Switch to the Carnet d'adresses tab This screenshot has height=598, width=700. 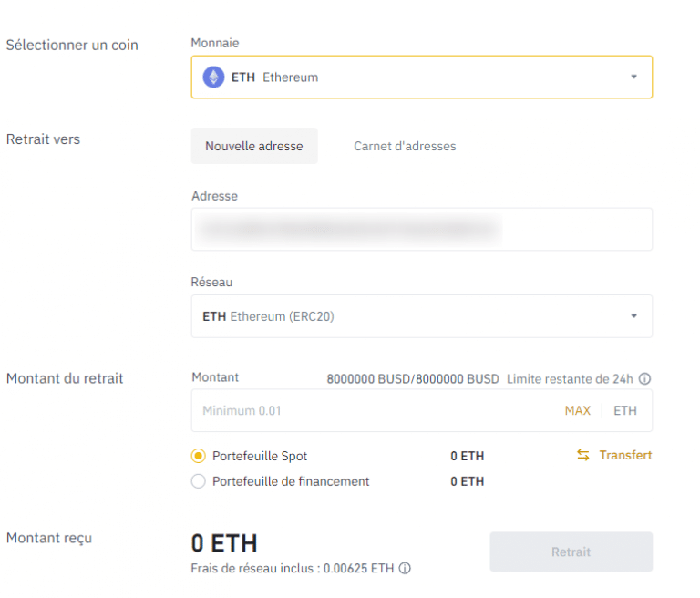405,146
